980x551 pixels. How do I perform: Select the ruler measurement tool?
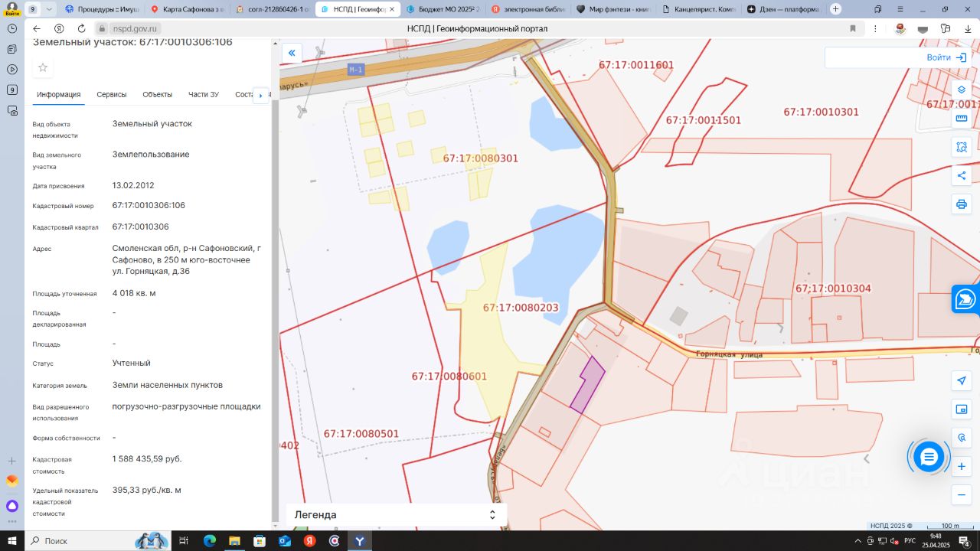(x=962, y=119)
